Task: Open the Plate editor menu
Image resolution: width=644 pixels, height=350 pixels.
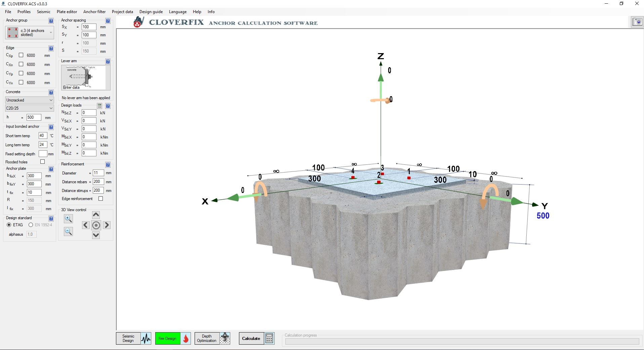Action: pyautogui.click(x=67, y=12)
